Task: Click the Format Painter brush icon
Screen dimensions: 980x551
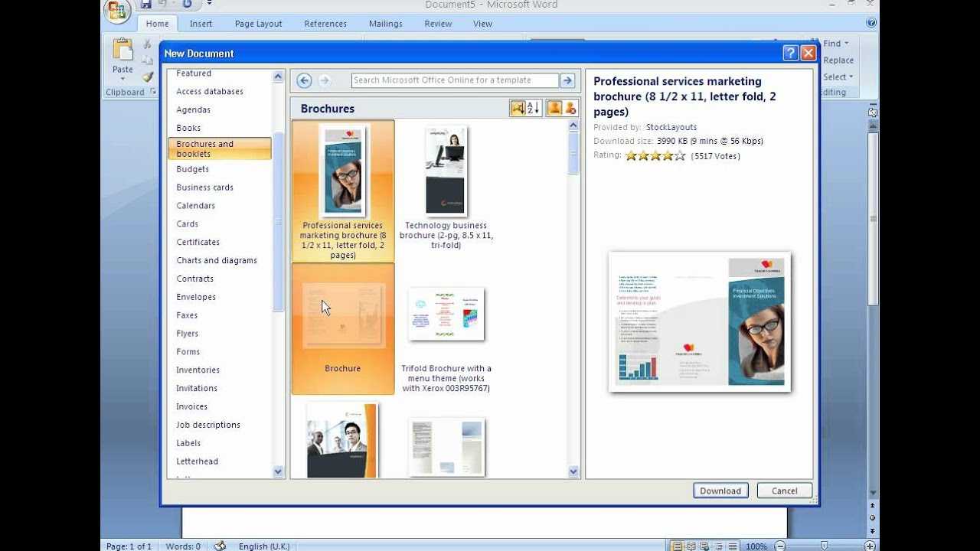Action: 148,77
